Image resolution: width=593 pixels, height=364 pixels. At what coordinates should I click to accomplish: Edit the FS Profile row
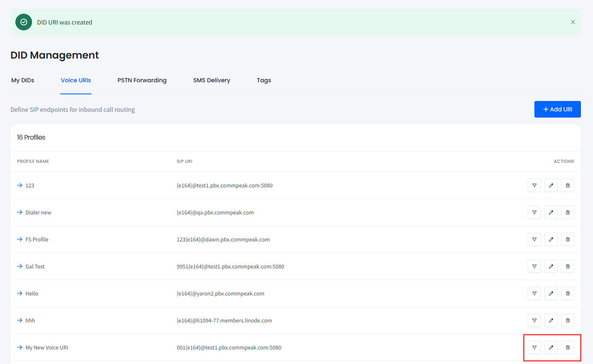[551, 239]
